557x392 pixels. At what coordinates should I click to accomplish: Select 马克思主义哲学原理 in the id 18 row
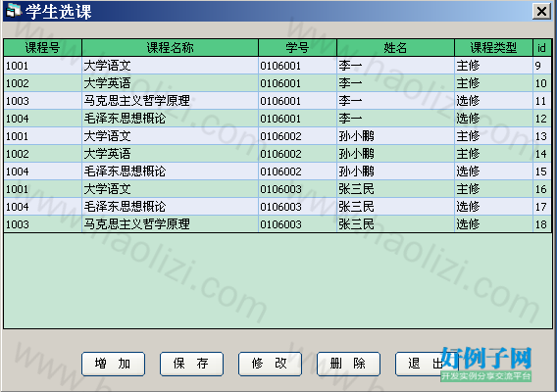[171, 224]
